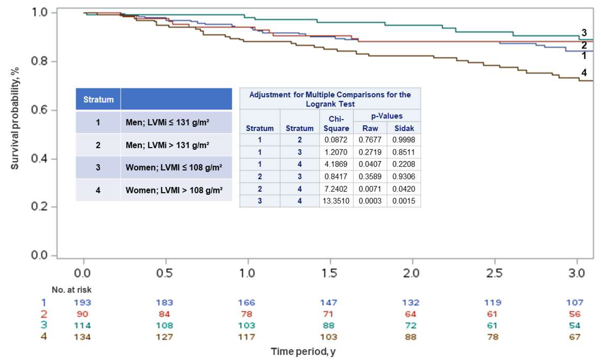Select the Men LVMi ≤ 131 g/m² row
601x364 pixels.
167,122
